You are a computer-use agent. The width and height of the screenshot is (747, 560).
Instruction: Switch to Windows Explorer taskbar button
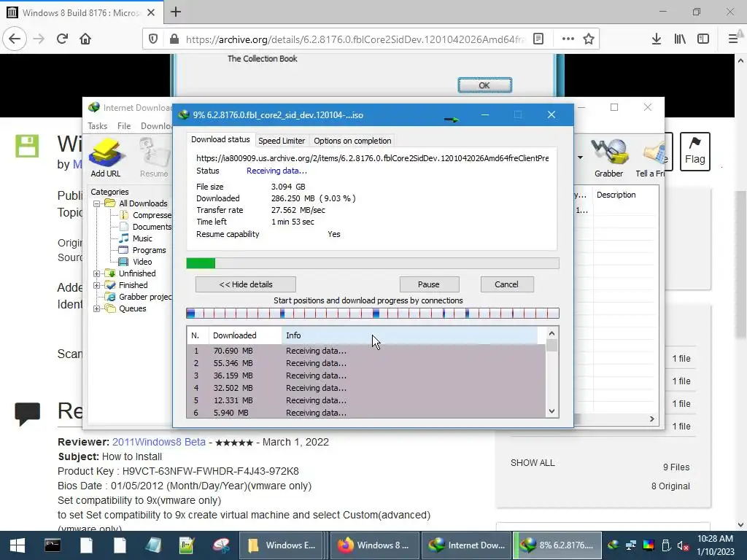click(x=282, y=545)
